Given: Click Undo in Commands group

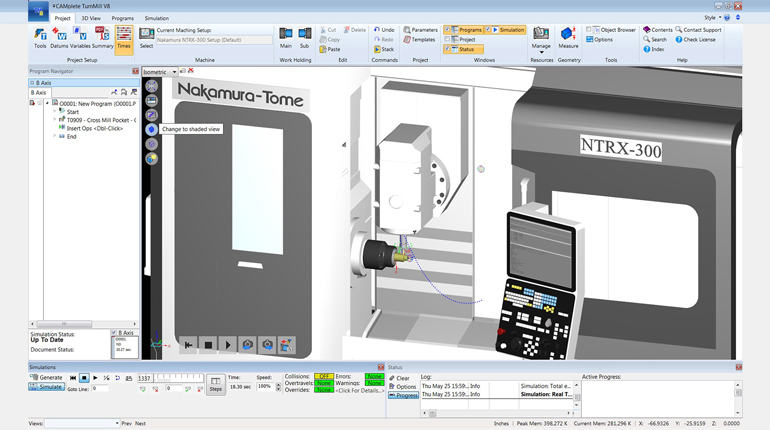Looking at the screenshot, I should [x=384, y=30].
